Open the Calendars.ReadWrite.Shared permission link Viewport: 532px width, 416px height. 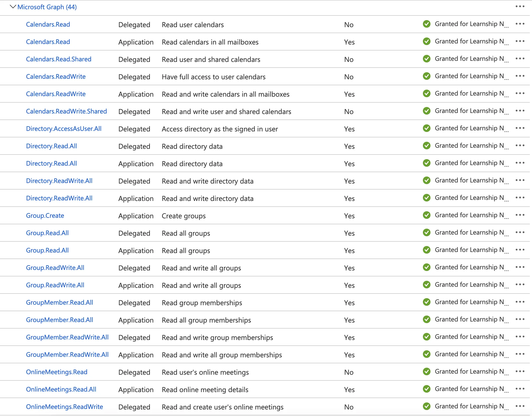66,111
